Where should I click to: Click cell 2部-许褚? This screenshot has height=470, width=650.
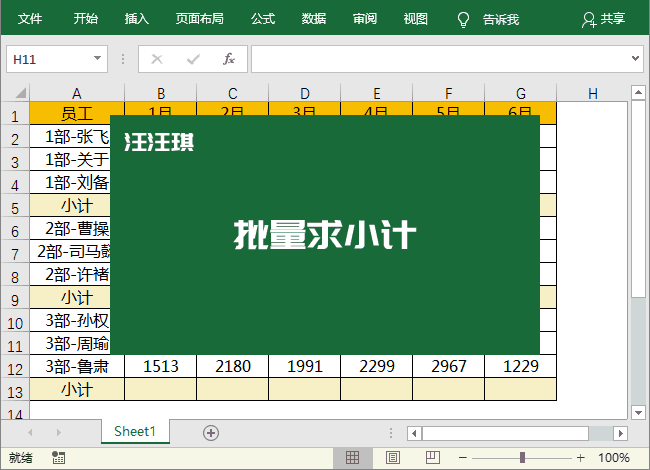[70, 274]
